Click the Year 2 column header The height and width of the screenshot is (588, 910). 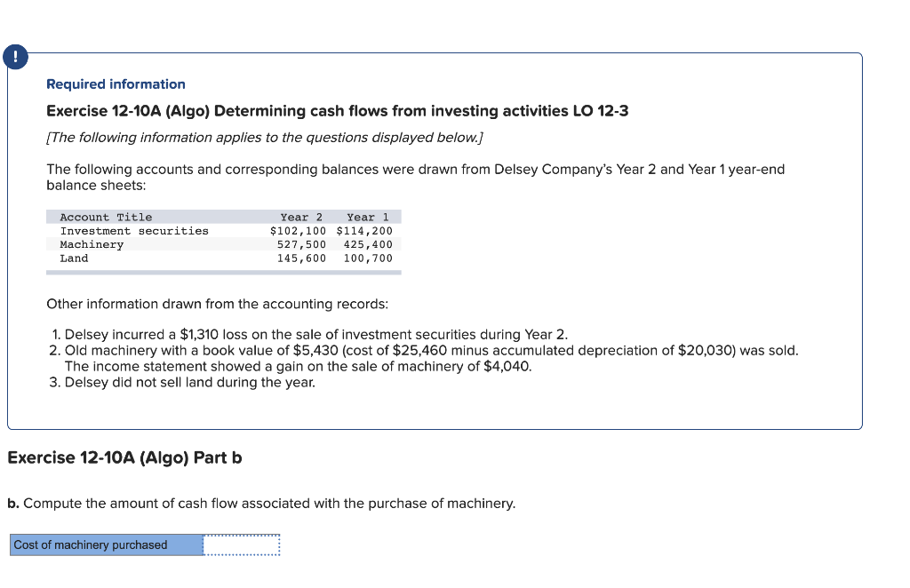click(300, 217)
